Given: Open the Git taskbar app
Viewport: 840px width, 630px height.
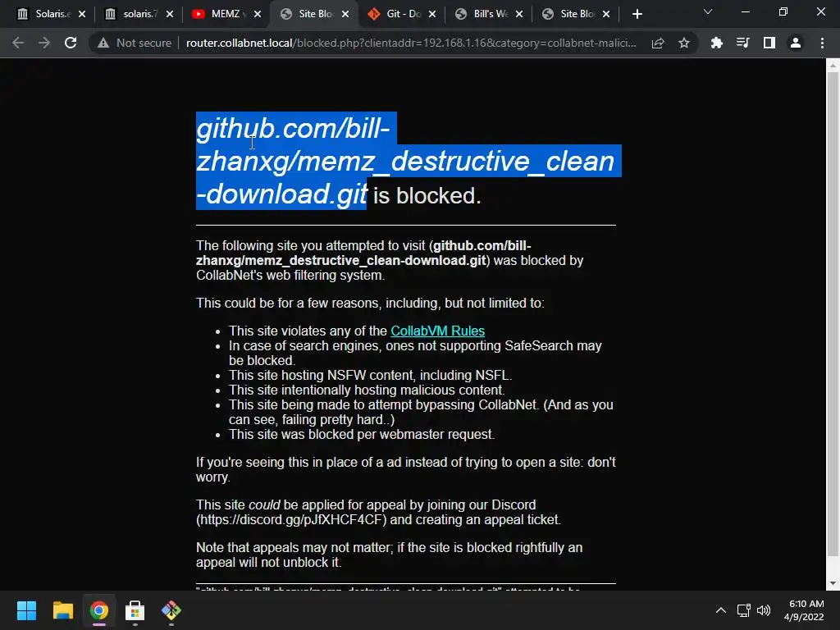Looking at the screenshot, I should [x=171, y=610].
